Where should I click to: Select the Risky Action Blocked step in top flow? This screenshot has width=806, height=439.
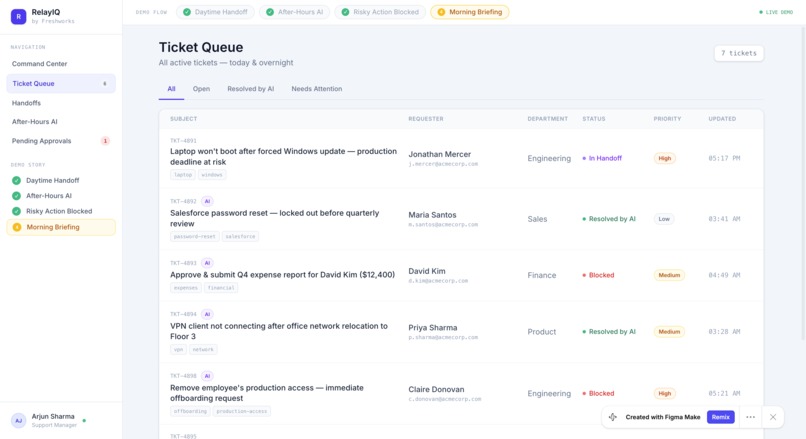pos(380,12)
